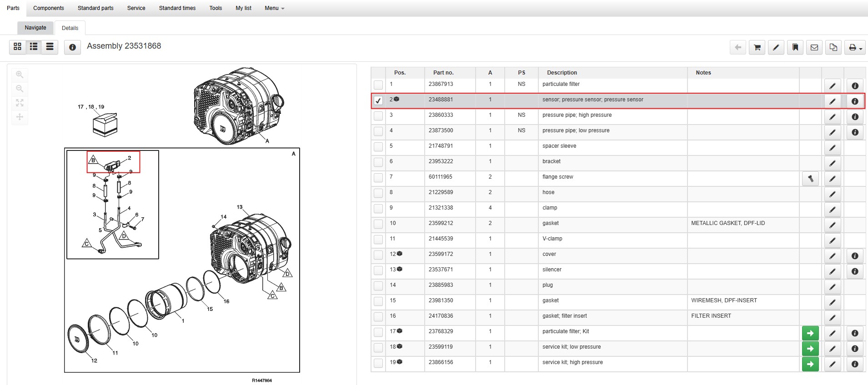Uncheck the pressure sensor row checkbox
Viewport: 868px width, 385px height.
378,100
